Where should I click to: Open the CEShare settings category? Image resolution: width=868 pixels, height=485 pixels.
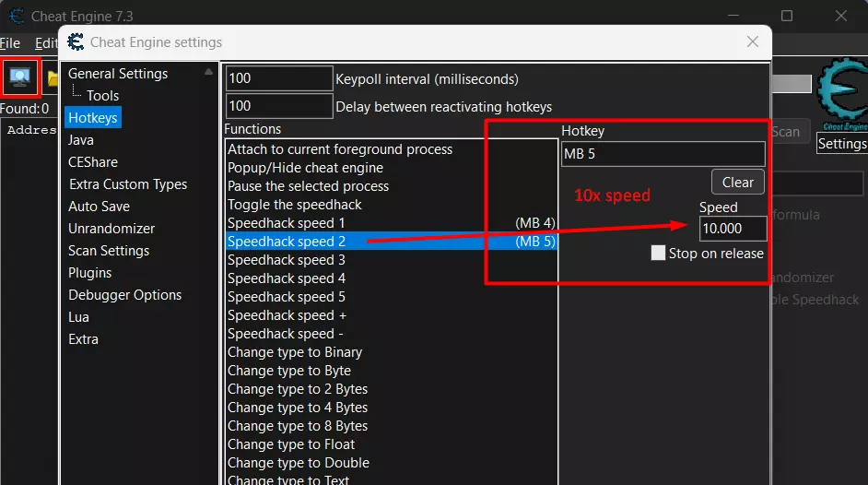coord(93,162)
